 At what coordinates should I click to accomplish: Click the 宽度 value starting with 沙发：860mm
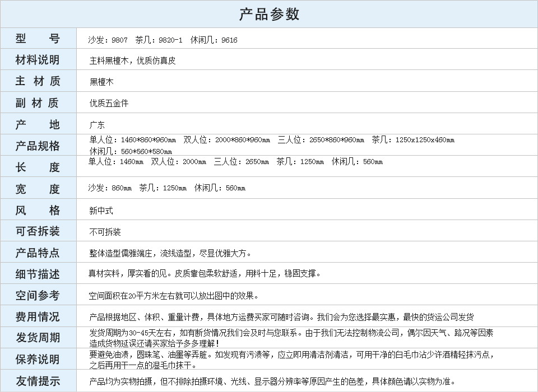(x=166, y=188)
